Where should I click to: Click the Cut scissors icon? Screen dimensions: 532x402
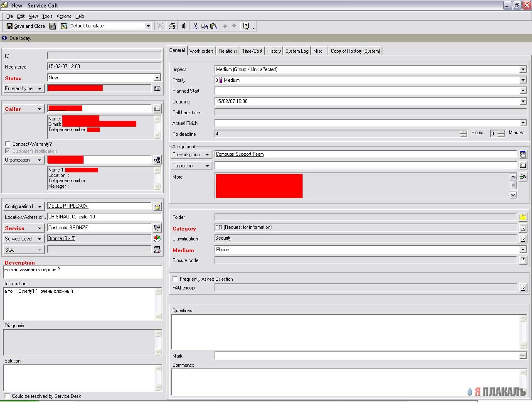point(195,26)
